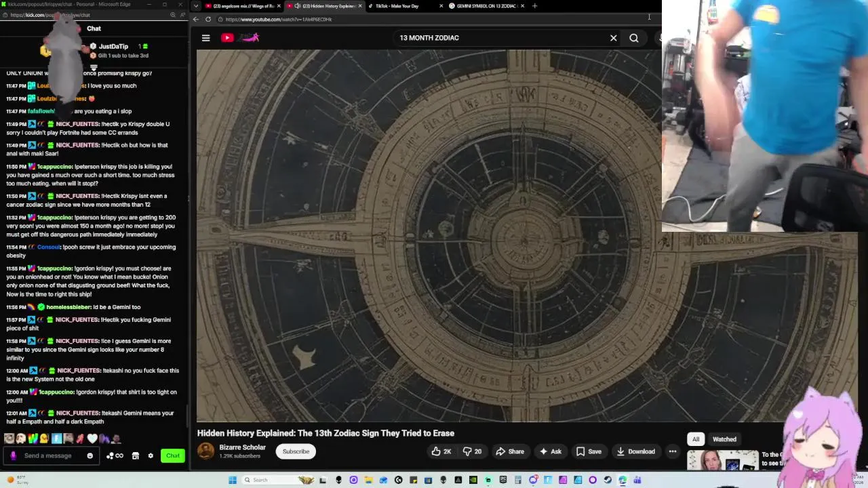Subscribe to Bizarre Scholar channel

click(x=296, y=451)
